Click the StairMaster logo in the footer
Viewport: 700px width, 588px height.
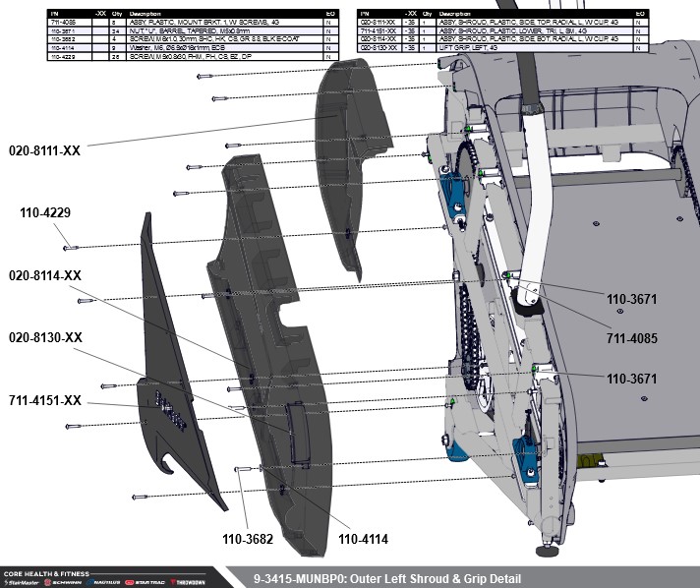coord(20,581)
